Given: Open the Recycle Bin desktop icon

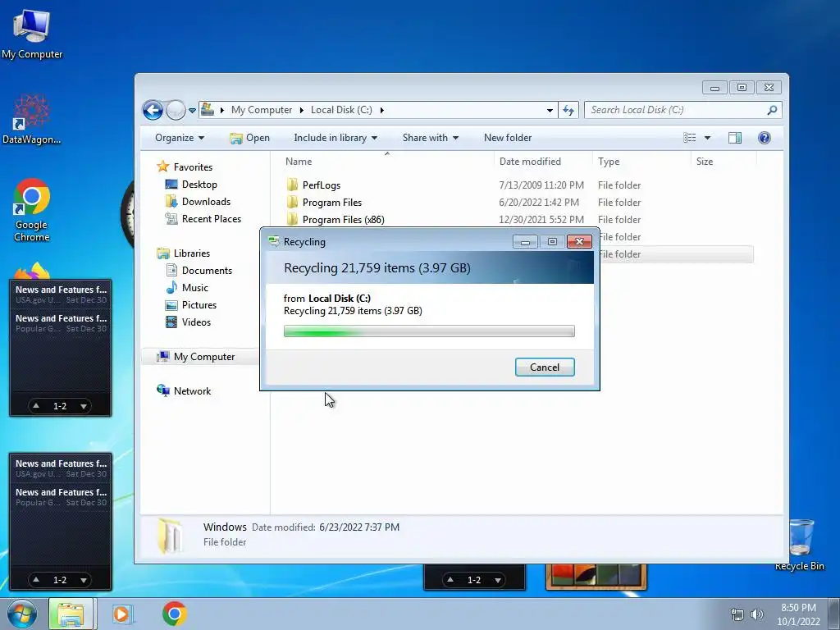Looking at the screenshot, I should 800,545.
